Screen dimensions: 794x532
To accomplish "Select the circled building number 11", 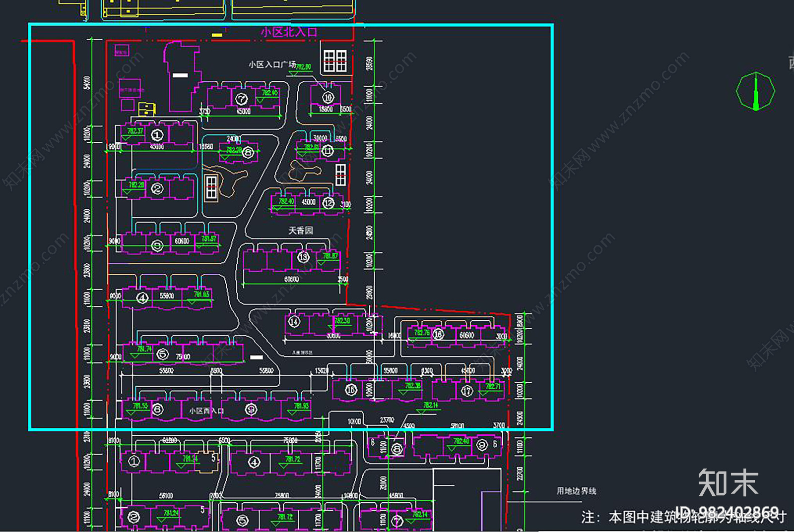I will click(x=328, y=151).
